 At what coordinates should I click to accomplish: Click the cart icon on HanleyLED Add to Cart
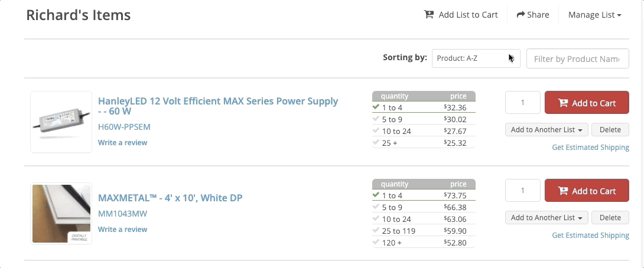pos(562,103)
